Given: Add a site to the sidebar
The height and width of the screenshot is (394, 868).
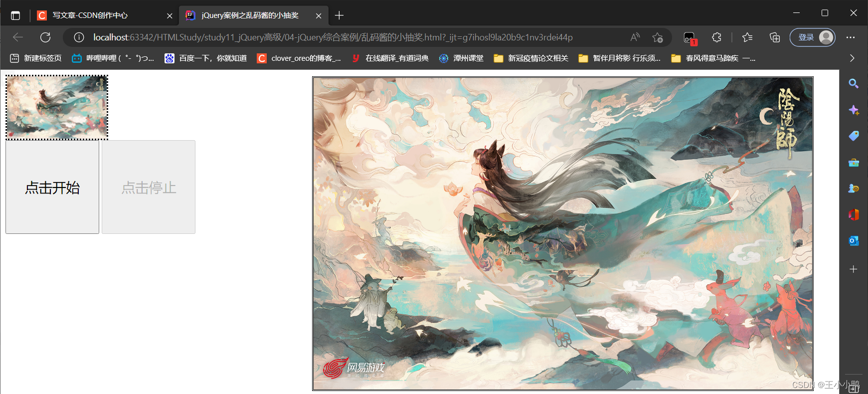Looking at the screenshot, I should pos(854,269).
